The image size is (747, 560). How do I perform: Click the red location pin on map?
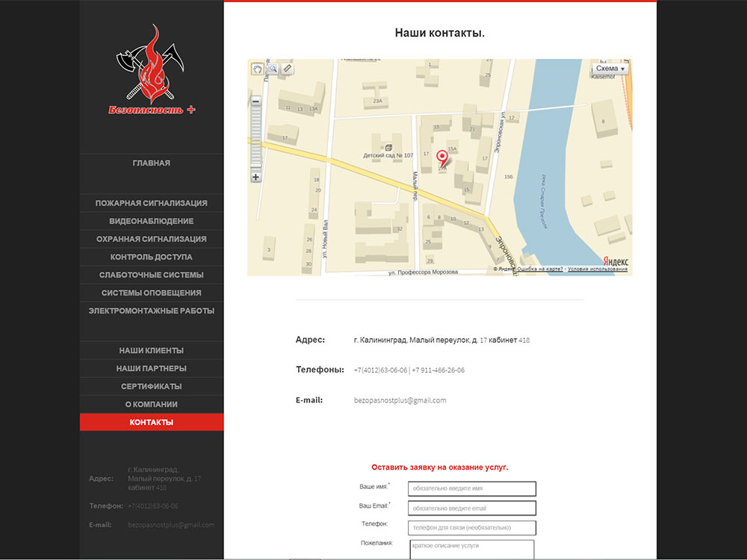pyautogui.click(x=442, y=158)
